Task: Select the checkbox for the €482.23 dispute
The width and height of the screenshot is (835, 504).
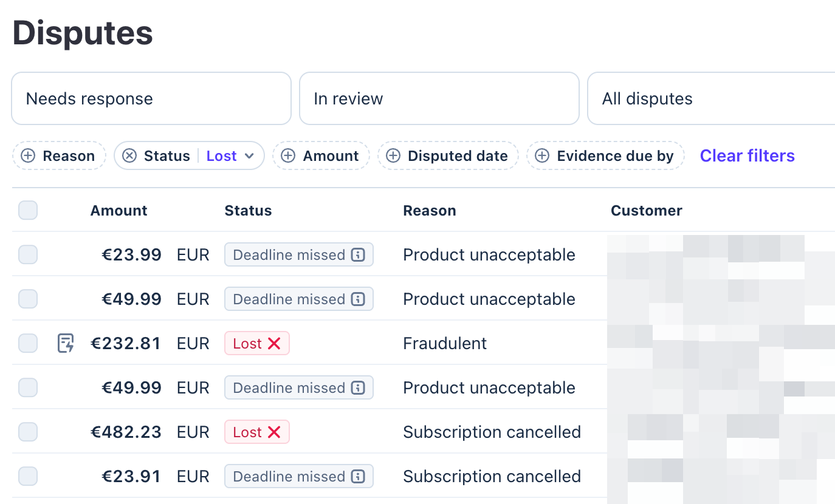Action: coord(28,432)
